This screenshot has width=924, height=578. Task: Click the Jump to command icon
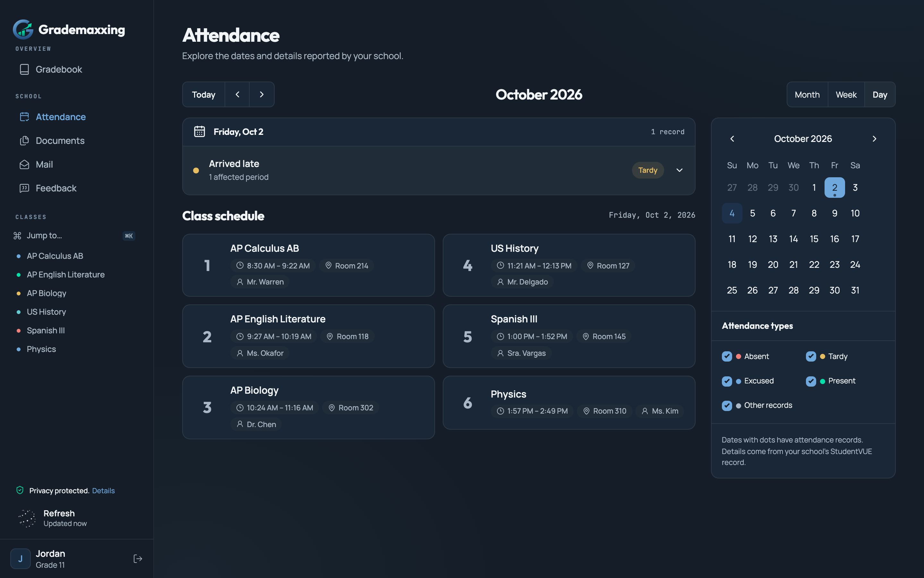click(x=17, y=235)
